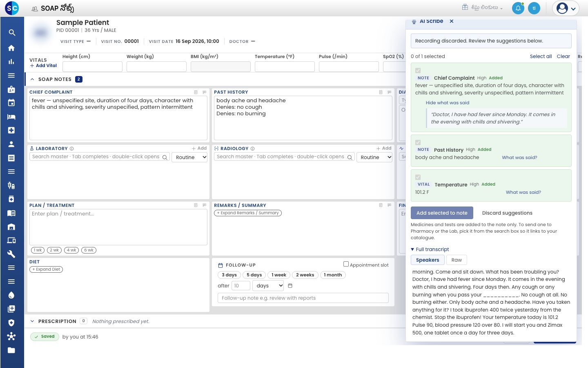Open the bar chart icon in sidebar
The height and width of the screenshot is (368, 588).
point(11,62)
